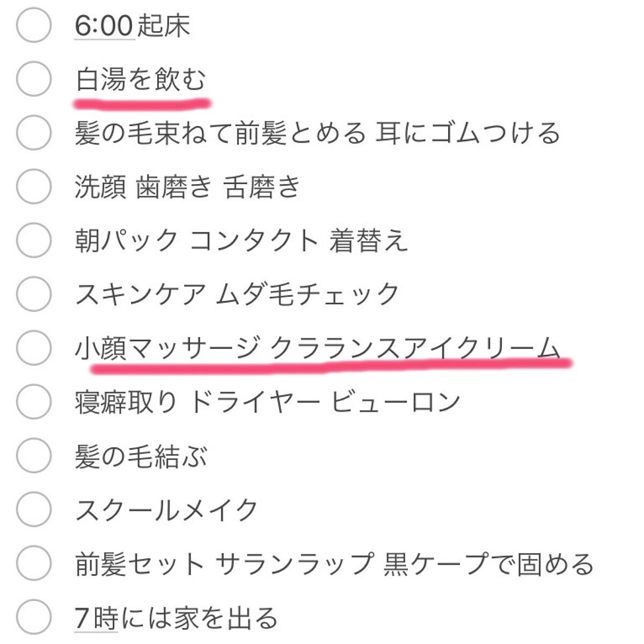644x644 pixels.
Task: Edit the スクールメイク entry text
Action: pyautogui.click(x=166, y=510)
